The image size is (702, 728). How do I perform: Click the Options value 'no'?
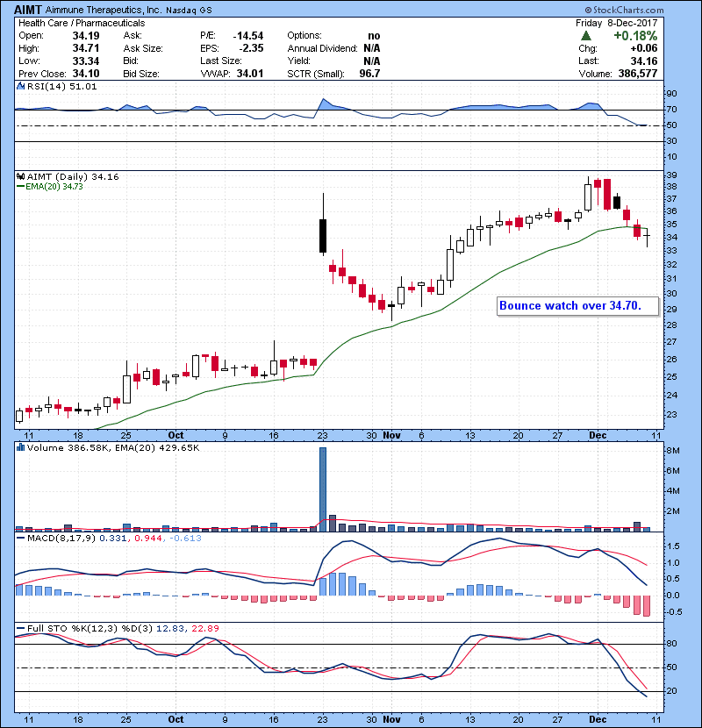pos(374,36)
